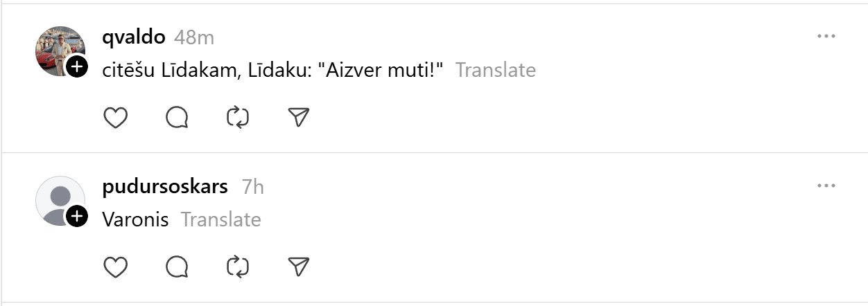This screenshot has height=306, width=868.
Task: Repost qvaldo's post
Action: [238, 118]
